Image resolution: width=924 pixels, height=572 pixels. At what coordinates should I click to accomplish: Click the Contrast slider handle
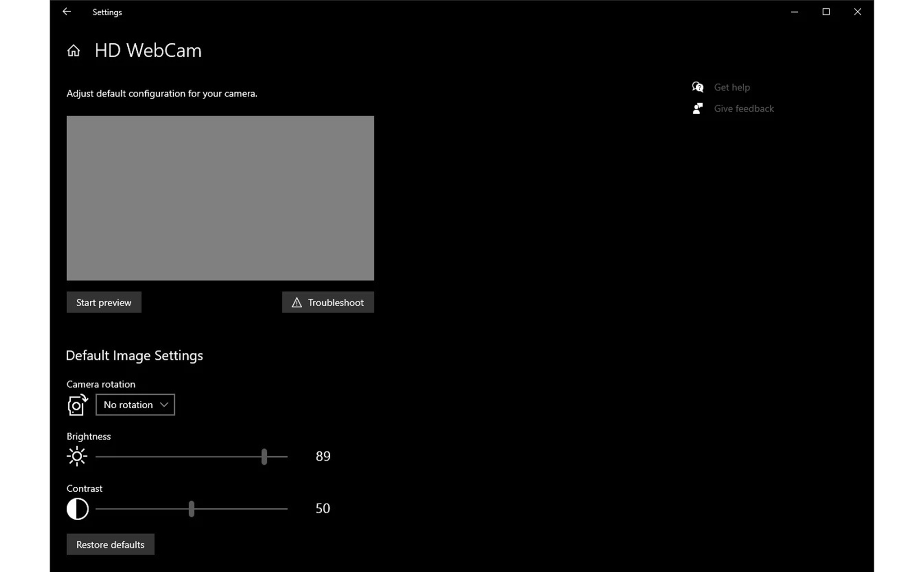tap(192, 509)
